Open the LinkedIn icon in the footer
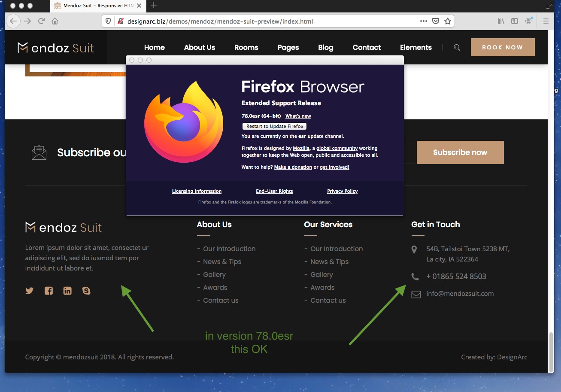The height and width of the screenshot is (392, 561). (x=67, y=291)
